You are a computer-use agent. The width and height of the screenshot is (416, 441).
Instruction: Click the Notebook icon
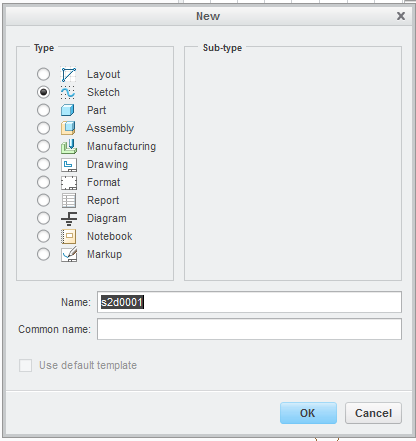click(69, 236)
